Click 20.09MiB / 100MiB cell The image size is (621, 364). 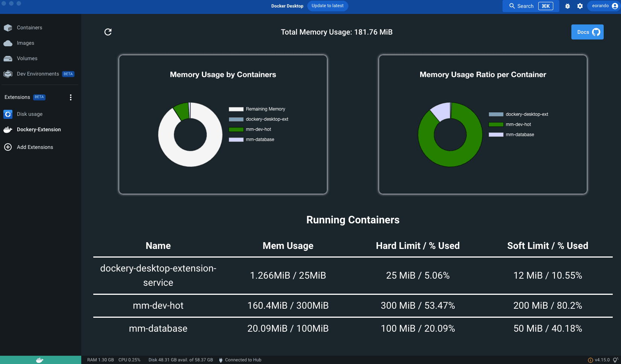point(288,328)
